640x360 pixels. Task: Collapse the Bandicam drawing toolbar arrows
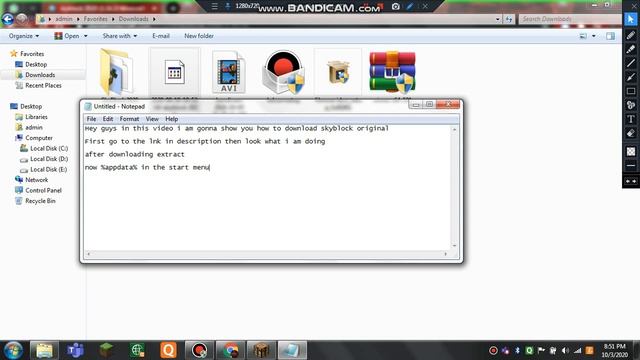[x=631, y=181]
